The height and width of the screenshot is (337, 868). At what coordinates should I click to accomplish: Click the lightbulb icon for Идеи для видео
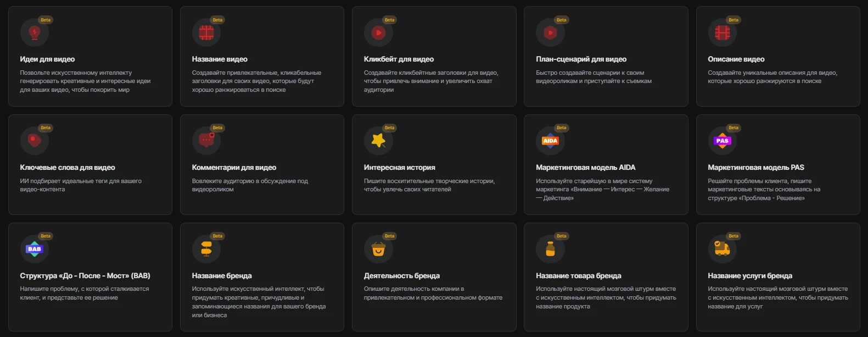[35, 33]
